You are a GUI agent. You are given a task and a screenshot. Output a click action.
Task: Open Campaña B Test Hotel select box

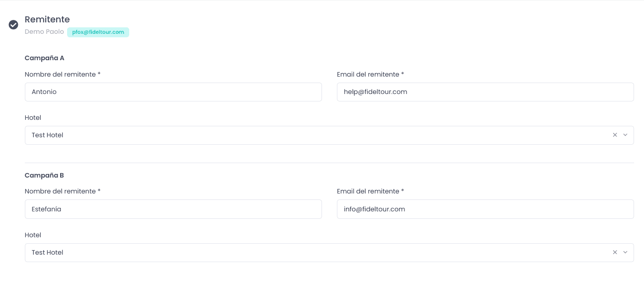point(329,253)
